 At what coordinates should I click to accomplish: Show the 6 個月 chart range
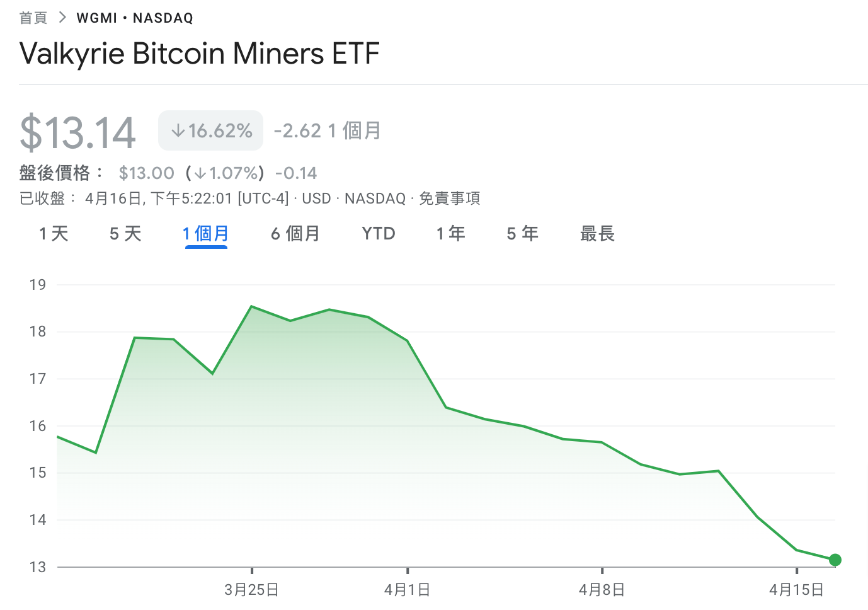tap(295, 234)
